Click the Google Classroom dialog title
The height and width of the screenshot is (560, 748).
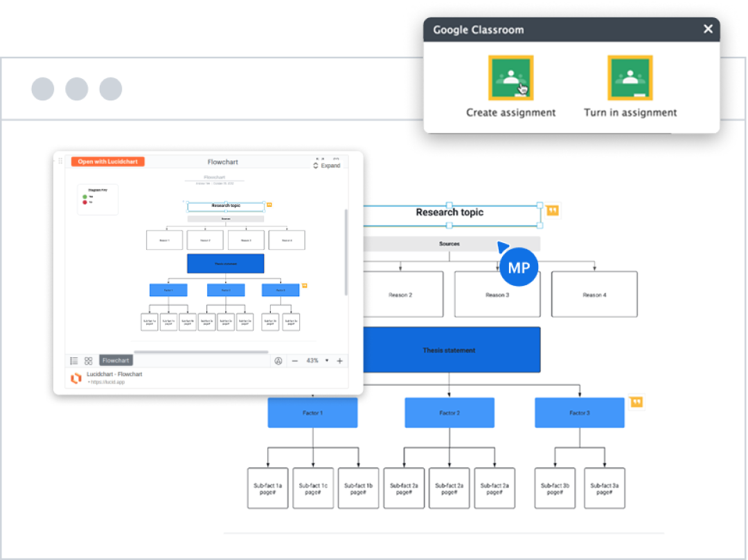tap(479, 30)
